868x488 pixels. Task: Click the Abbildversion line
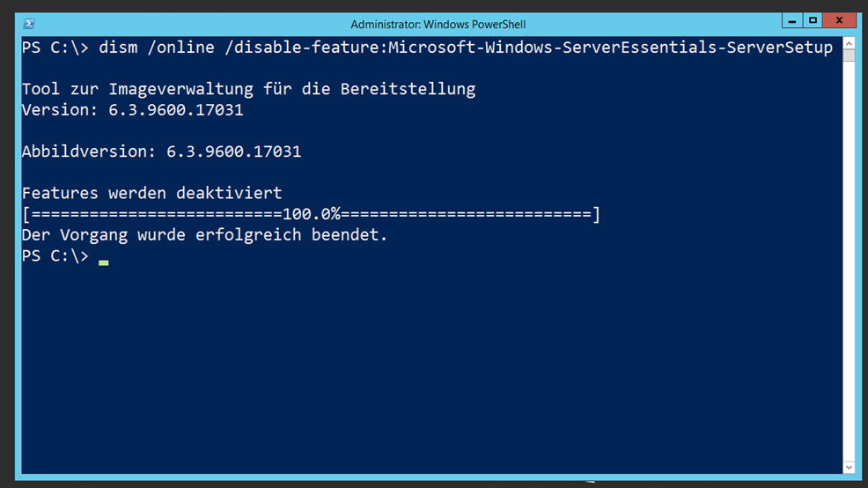pos(161,152)
